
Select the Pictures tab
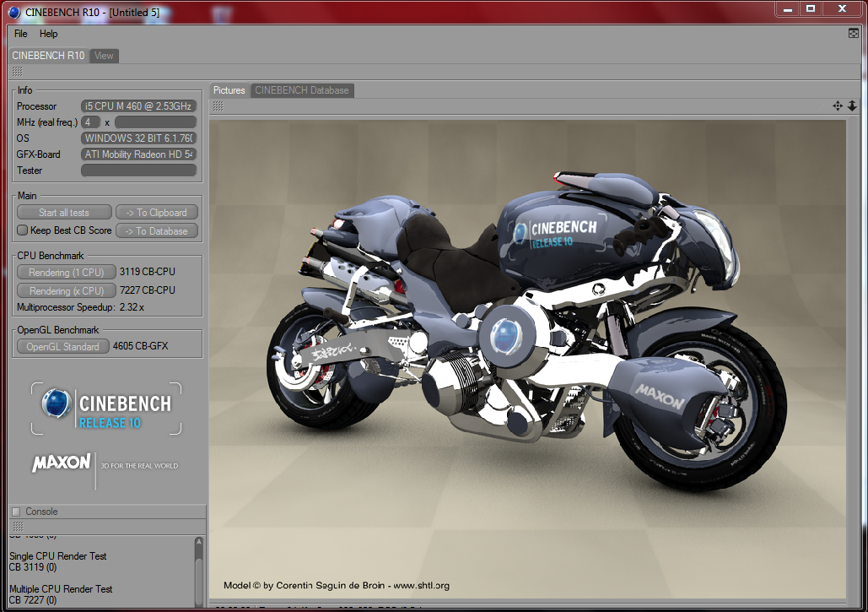[229, 90]
